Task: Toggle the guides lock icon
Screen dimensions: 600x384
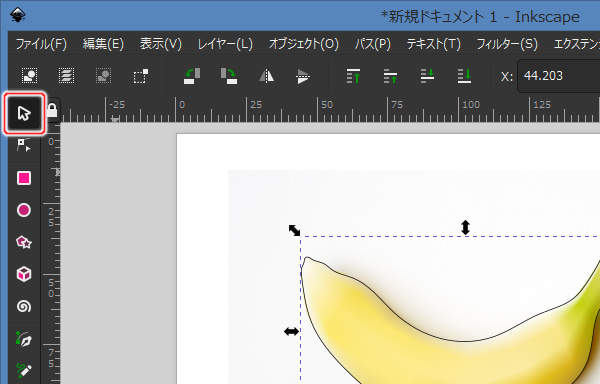Action: point(52,110)
